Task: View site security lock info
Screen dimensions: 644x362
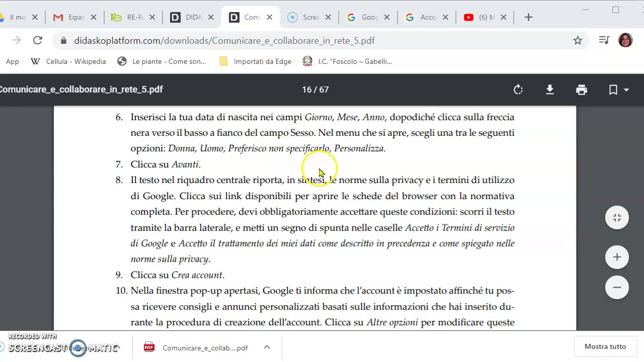Action: click(63, 41)
